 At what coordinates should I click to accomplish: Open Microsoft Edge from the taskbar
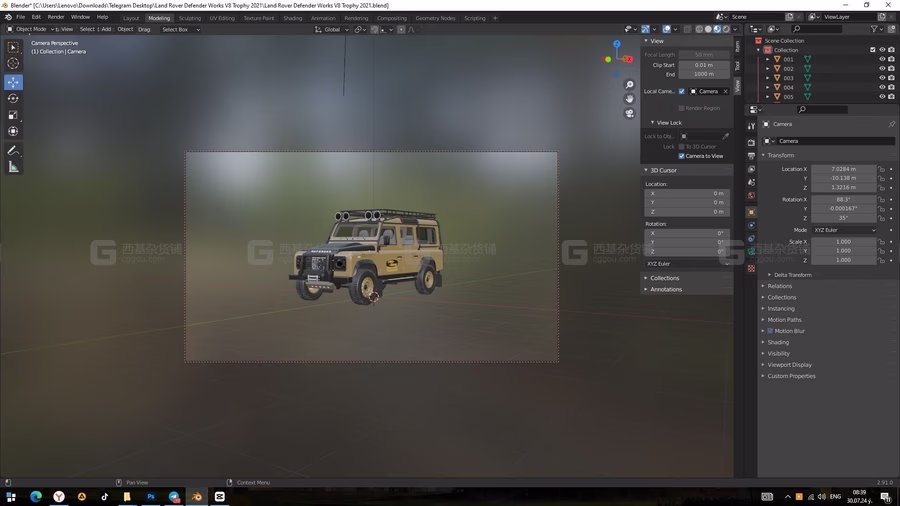click(x=36, y=497)
